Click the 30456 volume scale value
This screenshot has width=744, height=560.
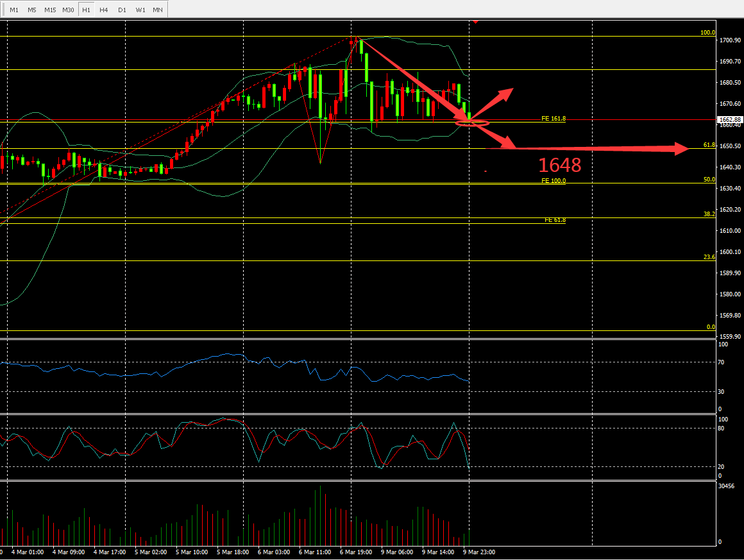click(x=727, y=486)
